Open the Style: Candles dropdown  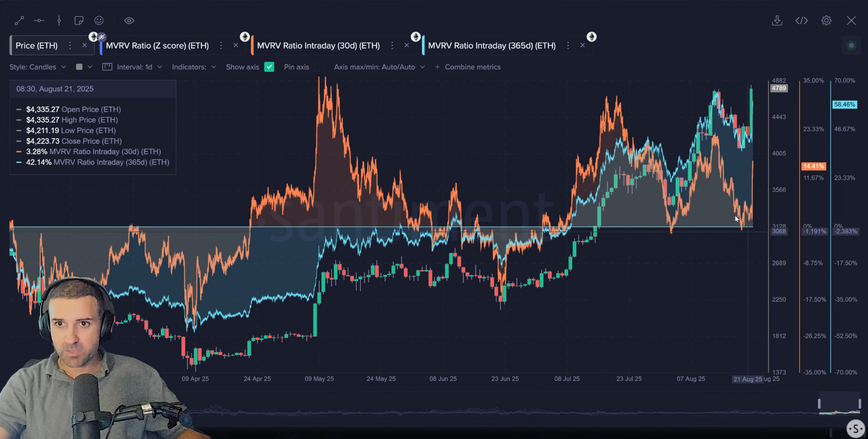[x=37, y=67]
